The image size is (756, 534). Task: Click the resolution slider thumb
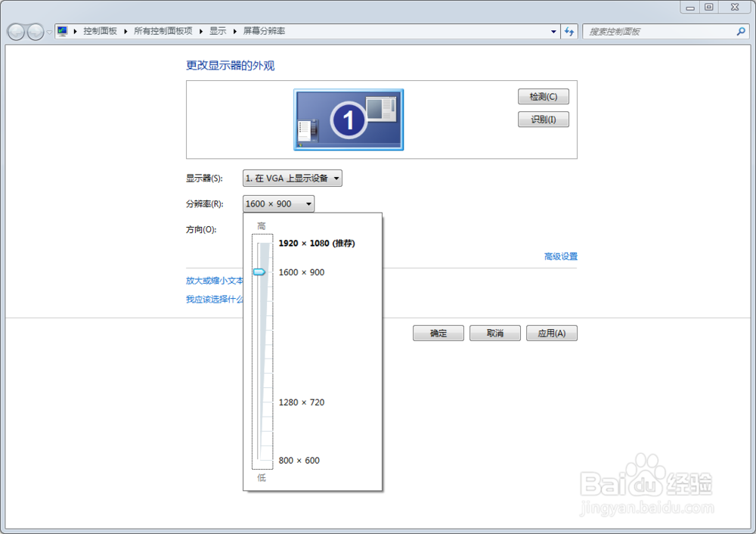click(259, 272)
